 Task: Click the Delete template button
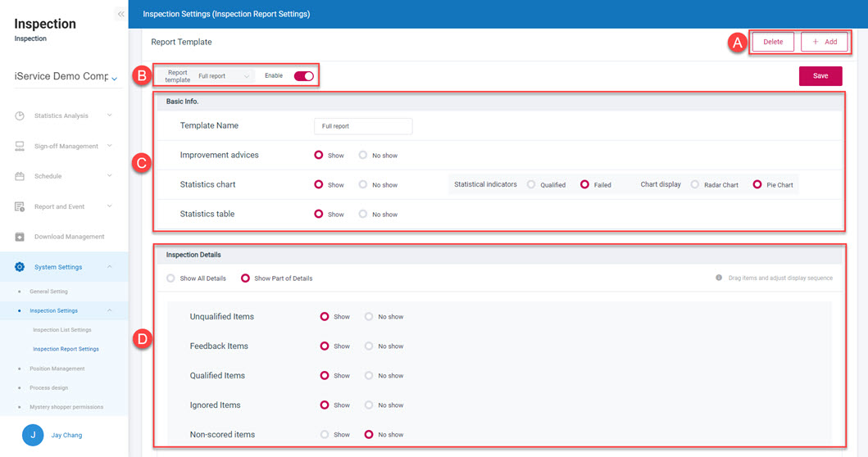[773, 42]
